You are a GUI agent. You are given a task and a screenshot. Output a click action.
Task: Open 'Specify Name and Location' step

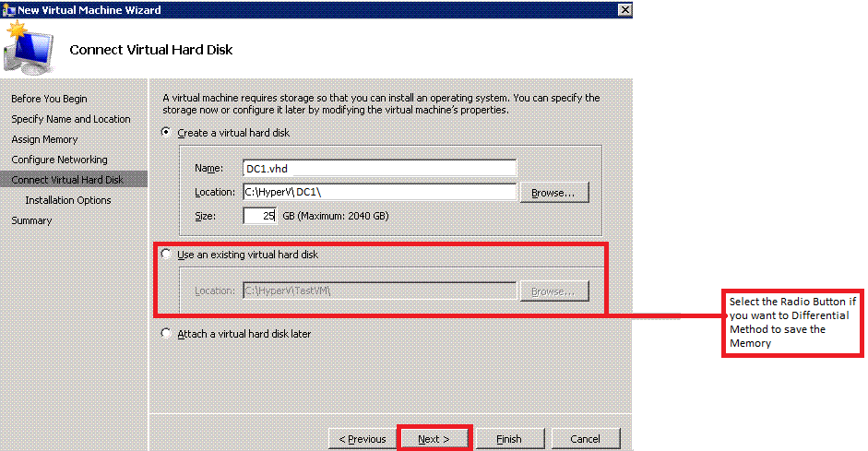tap(70, 119)
